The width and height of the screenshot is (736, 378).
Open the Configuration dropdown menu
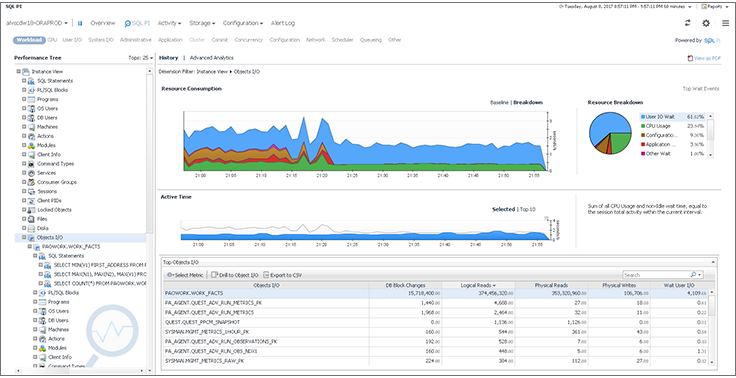[243, 23]
